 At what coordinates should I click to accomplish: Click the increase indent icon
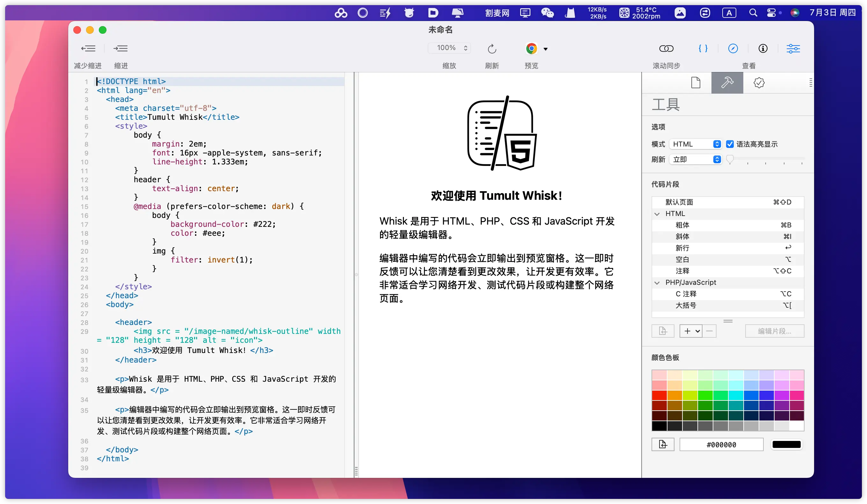[x=120, y=48]
